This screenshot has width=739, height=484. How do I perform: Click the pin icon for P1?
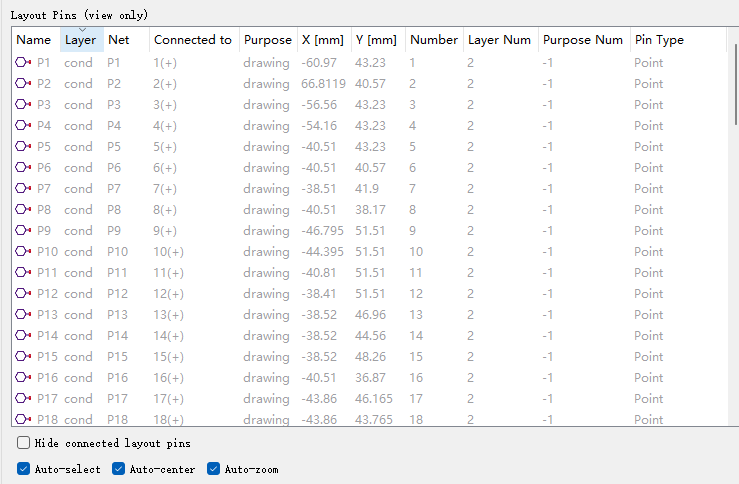coord(24,63)
